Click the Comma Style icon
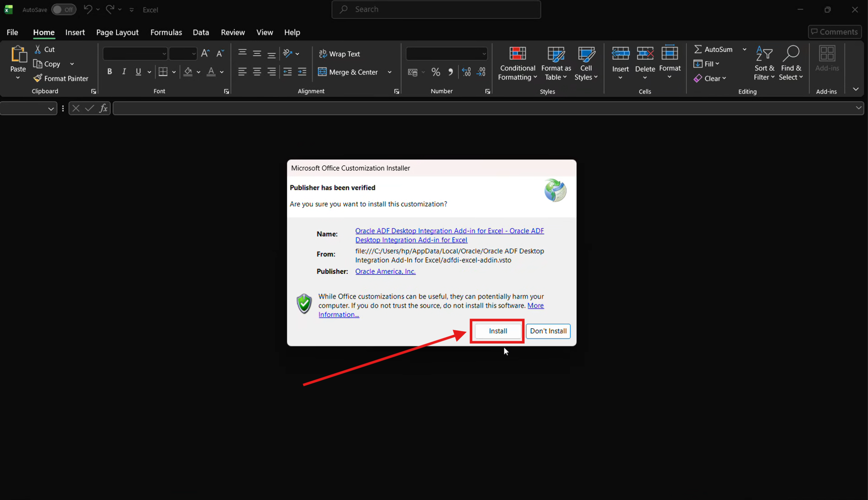This screenshot has height=500, width=868. (451, 72)
